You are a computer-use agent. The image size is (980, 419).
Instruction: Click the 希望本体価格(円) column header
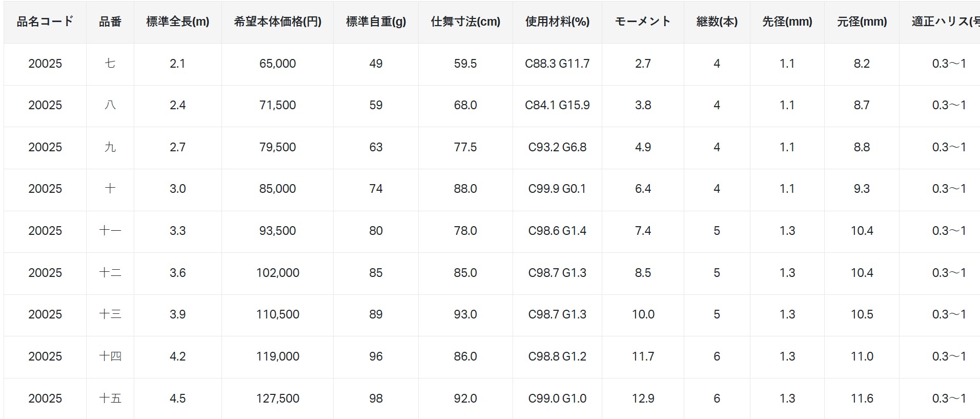click(278, 22)
